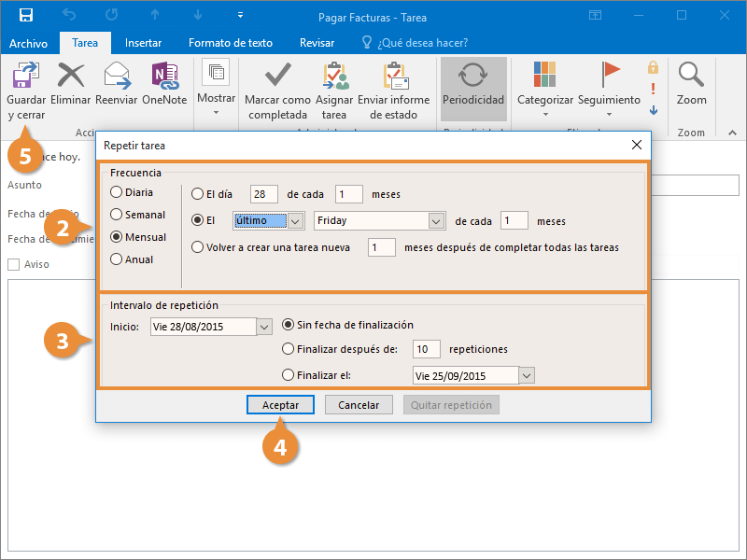This screenshot has width=747, height=560.
Task: Select Finalizar después de repetitions option
Action: click(x=289, y=349)
